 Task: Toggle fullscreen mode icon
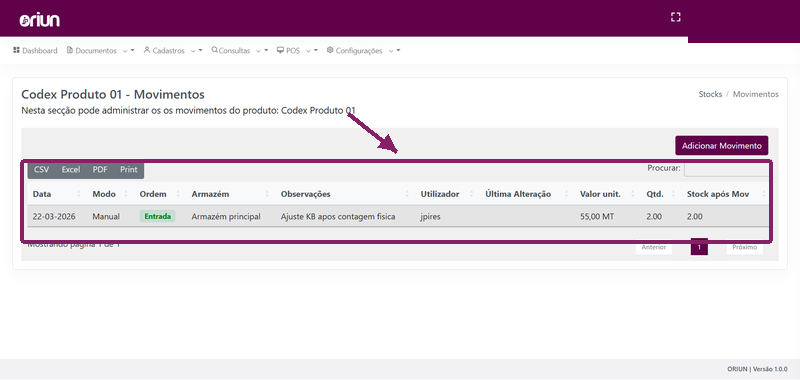coord(676,17)
